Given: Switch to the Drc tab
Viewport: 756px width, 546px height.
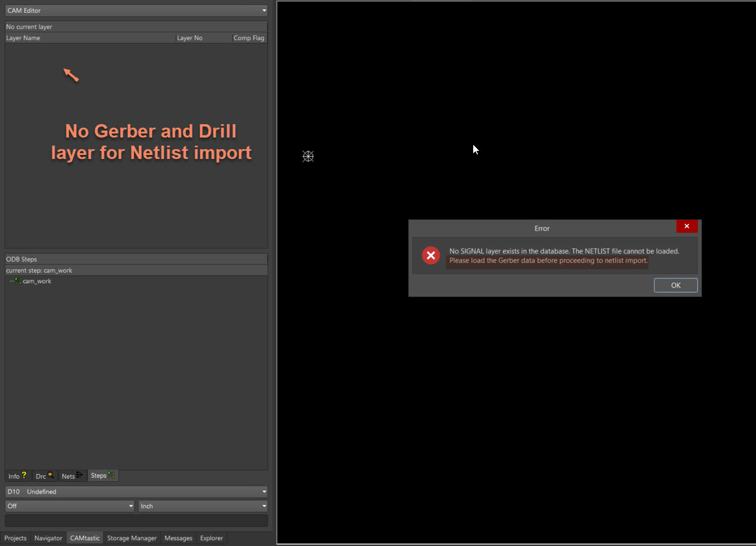Looking at the screenshot, I should [45, 476].
